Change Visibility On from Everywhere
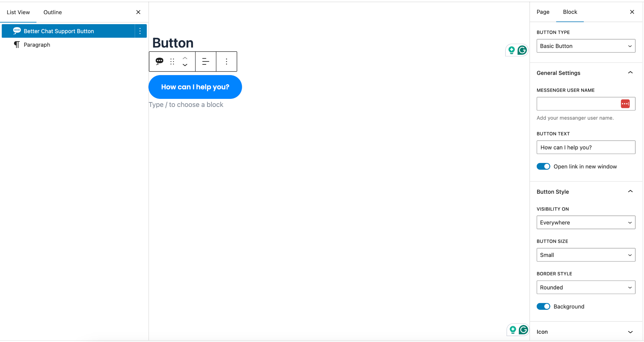Screen dimensions: 644x342 pos(586,222)
